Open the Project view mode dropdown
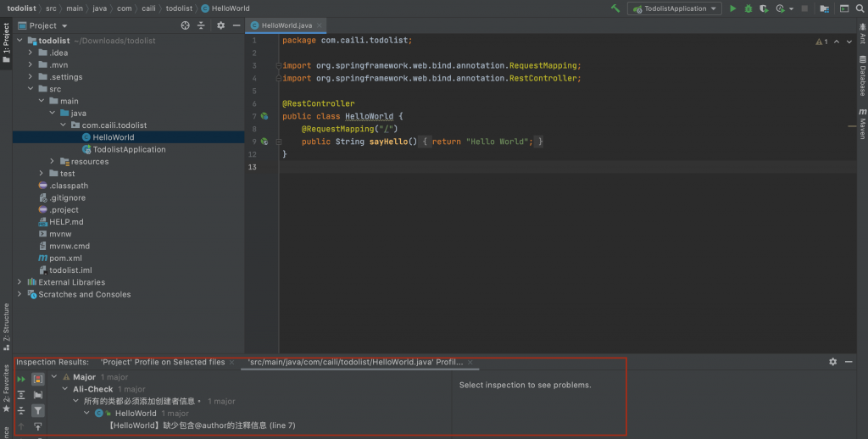Screen dimensions: 868x439 pyautogui.click(x=64, y=26)
